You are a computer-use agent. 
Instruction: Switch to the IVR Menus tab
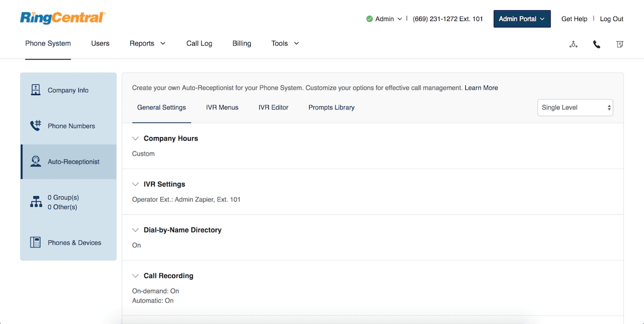click(222, 107)
